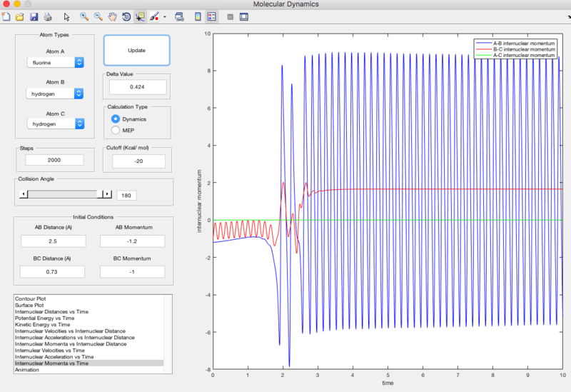Click the Delta Value input field
Screen dimensions: 571x392
pyautogui.click(x=137, y=87)
